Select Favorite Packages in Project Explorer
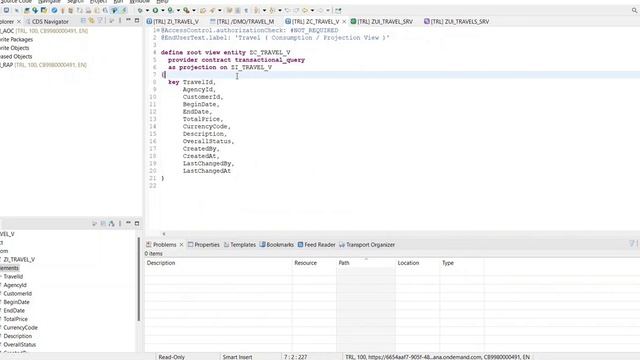 pos(16,40)
